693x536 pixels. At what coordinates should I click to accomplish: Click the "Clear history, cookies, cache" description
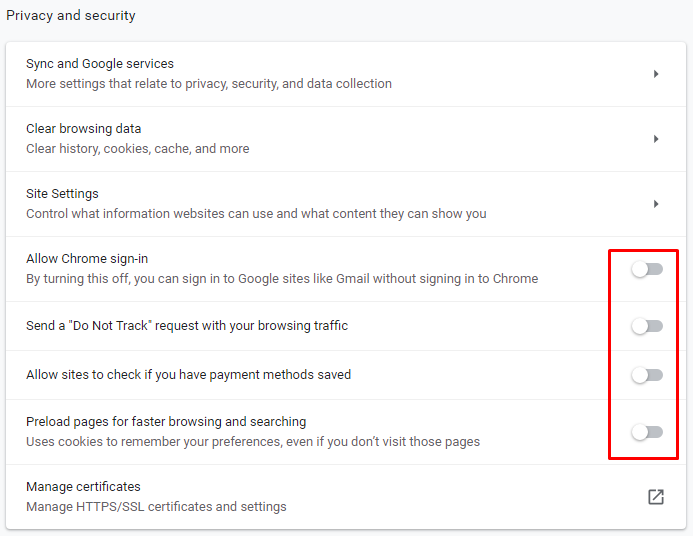coord(138,149)
